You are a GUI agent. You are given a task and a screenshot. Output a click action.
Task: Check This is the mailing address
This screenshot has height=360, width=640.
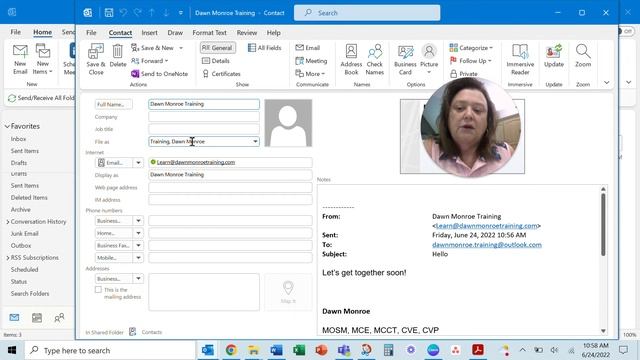click(x=98, y=289)
